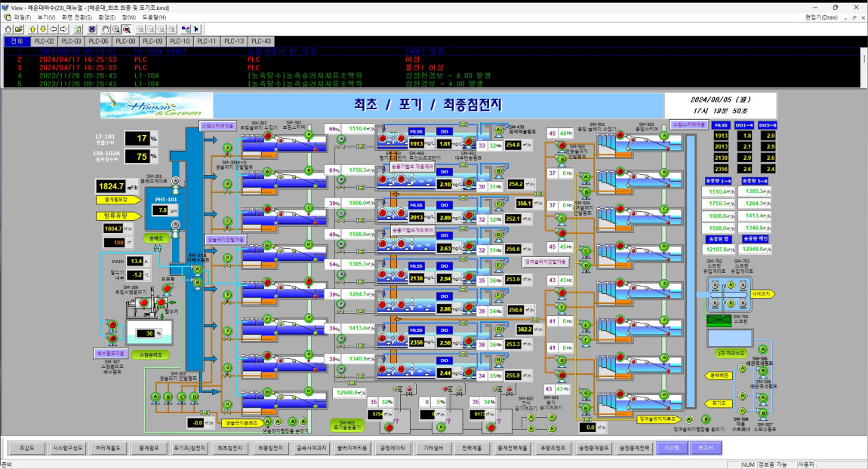Click the 1824.7 flow rate readout

click(111, 186)
